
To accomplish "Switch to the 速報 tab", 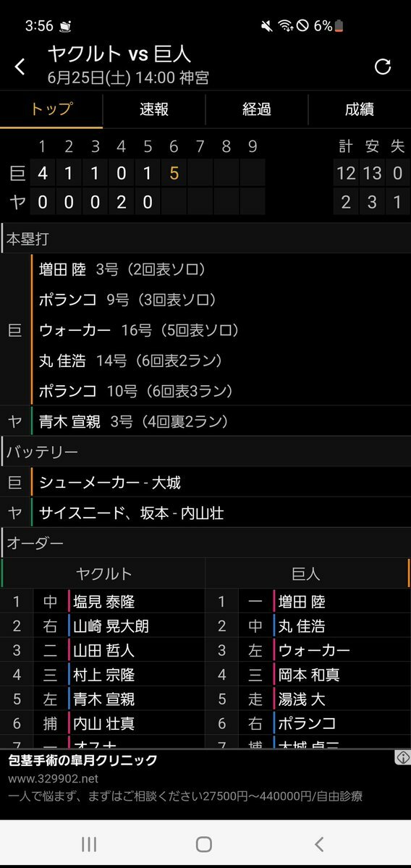I will [x=154, y=109].
